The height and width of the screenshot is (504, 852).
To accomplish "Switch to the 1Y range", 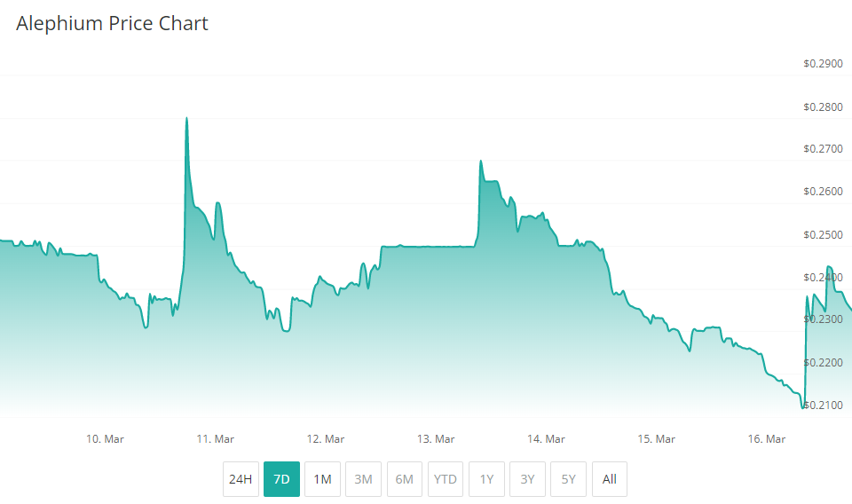I will click(x=486, y=479).
